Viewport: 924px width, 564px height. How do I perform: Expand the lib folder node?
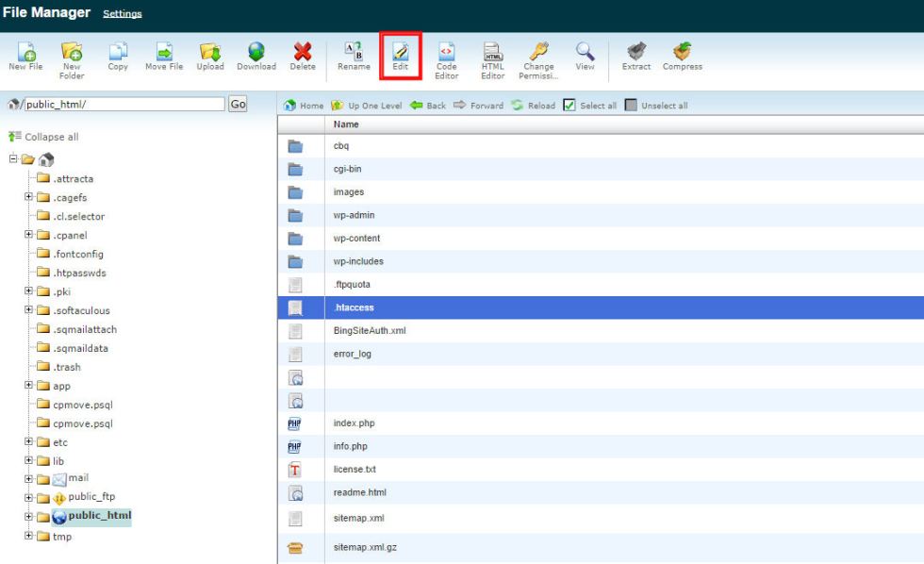click(28, 460)
